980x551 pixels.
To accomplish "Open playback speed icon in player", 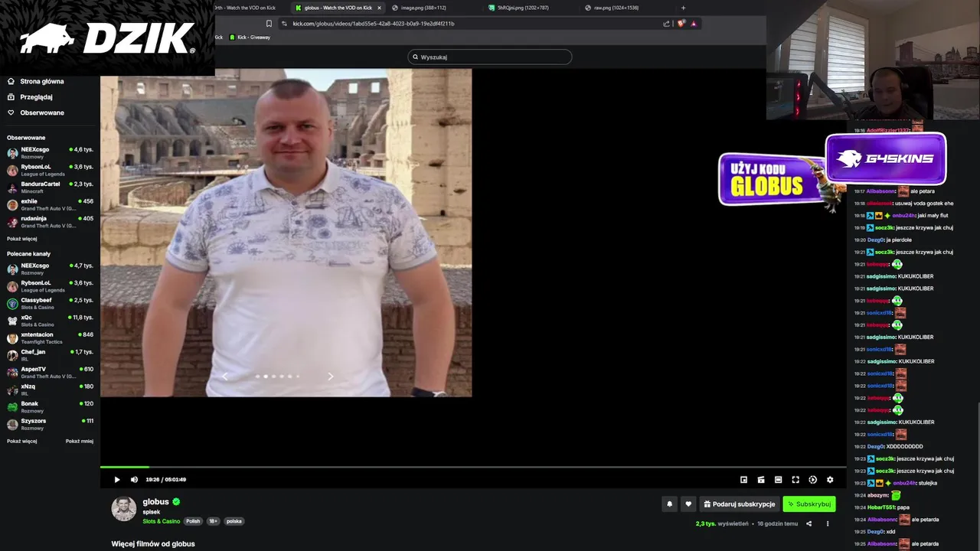I will point(812,480).
